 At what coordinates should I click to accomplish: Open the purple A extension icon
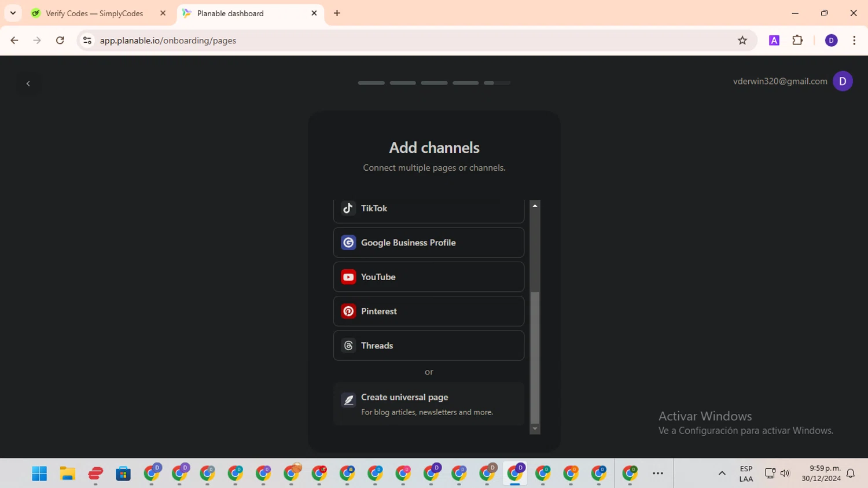pyautogui.click(x=774, y=41)
